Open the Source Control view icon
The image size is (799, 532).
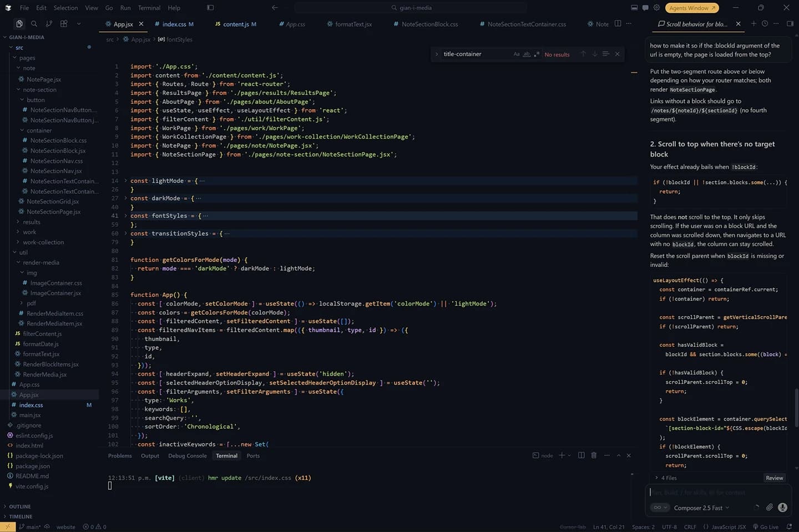click(x=49, y=24)
